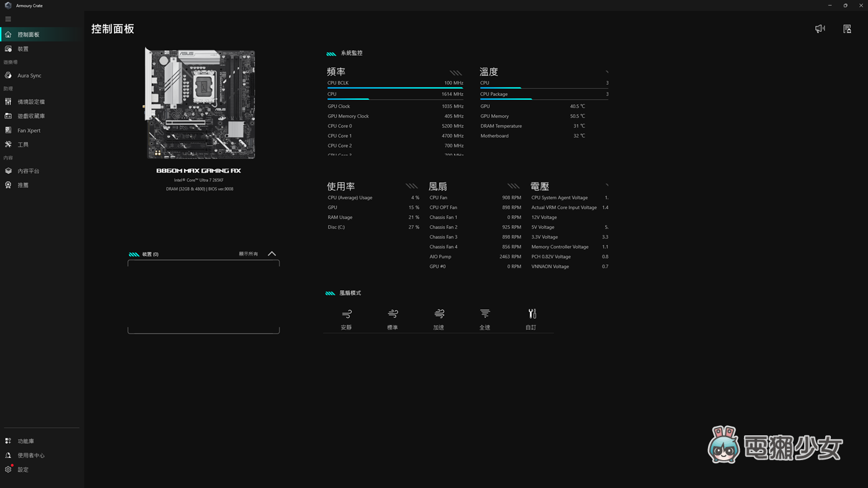The height and width of the screenshot is (488, 868).
Task: Click the B860M MAX GAMING AX name
Action: (x=198, y=171)
